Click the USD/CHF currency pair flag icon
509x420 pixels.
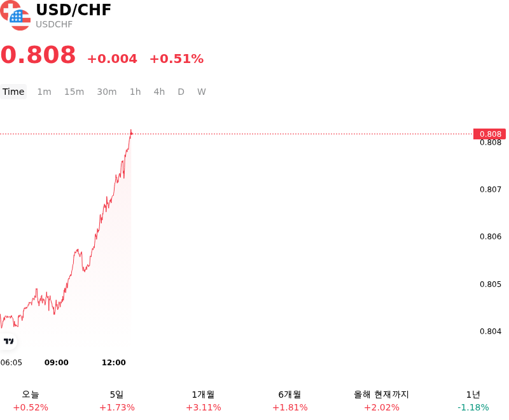[x=15, y=15]
